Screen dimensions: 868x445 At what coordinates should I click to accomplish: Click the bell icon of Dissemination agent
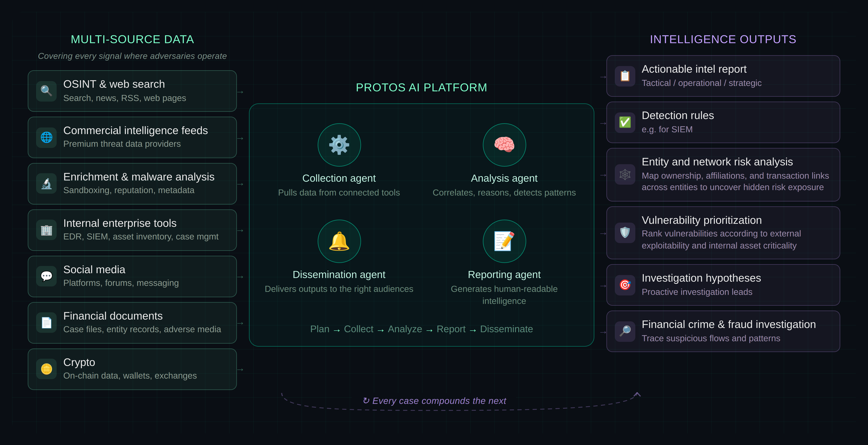[339, 241]
